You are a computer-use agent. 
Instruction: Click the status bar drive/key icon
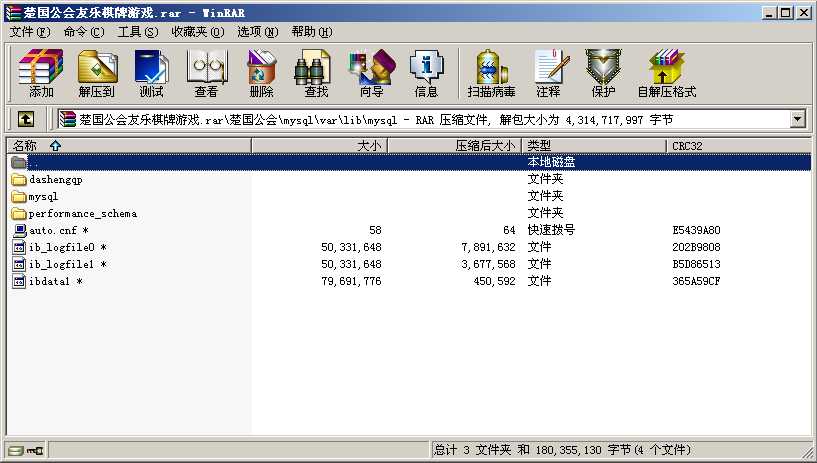[26, 451]
